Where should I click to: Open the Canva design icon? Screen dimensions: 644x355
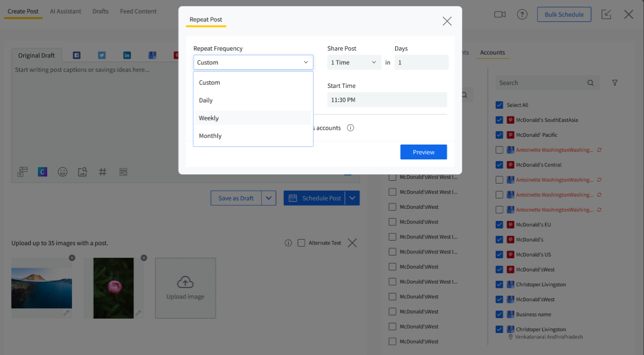click(42, 172)
